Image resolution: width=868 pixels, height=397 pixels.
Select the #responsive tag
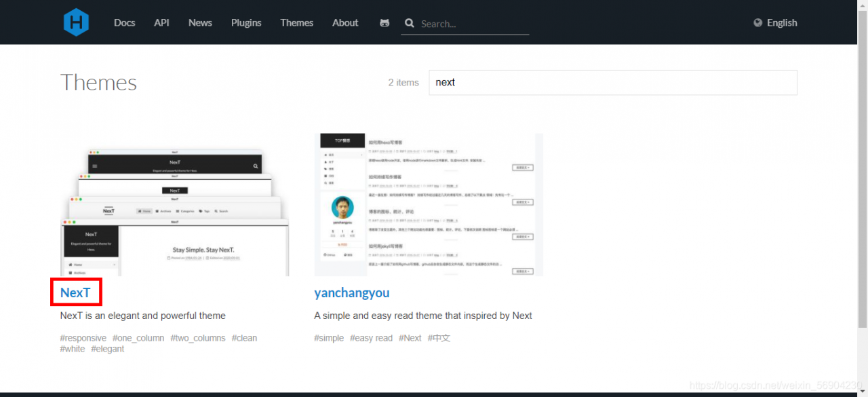(83, 338)
